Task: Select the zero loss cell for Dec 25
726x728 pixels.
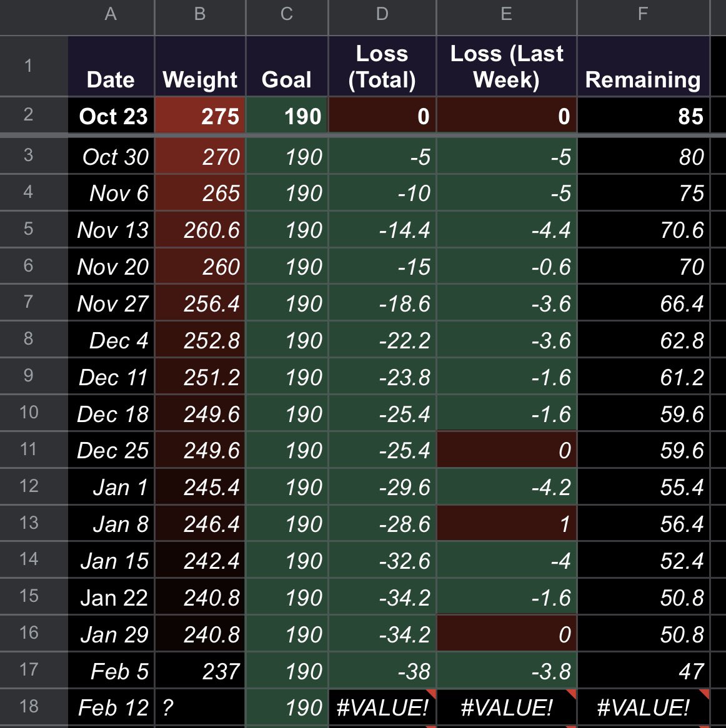Action: coord(506,450)
